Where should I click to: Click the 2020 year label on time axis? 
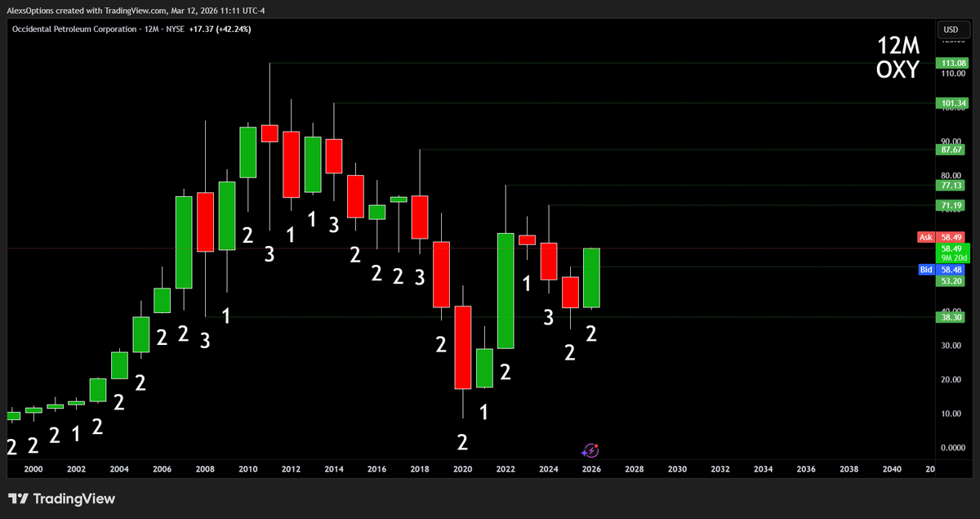(x=462, y=469)
